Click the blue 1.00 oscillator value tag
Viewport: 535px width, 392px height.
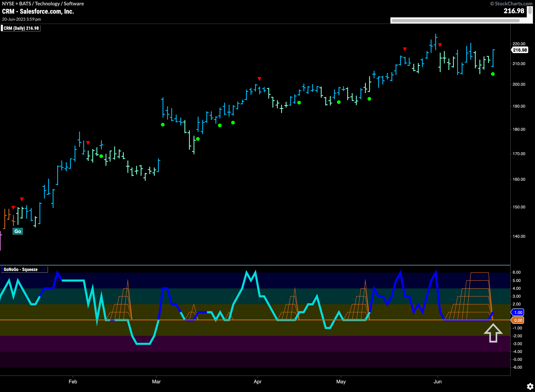tap(518, 312)
